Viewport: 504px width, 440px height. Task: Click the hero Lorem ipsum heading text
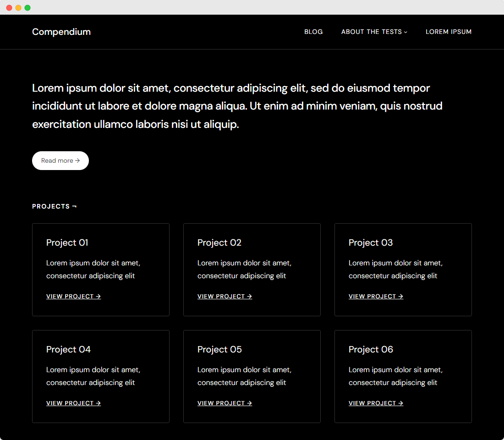[x=237, y=106]
